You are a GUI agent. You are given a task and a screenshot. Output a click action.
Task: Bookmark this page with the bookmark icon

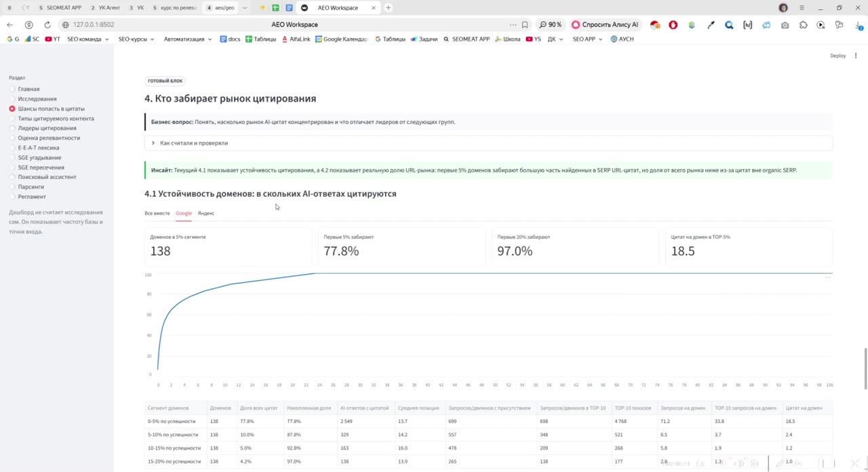[x=525, y=24]
